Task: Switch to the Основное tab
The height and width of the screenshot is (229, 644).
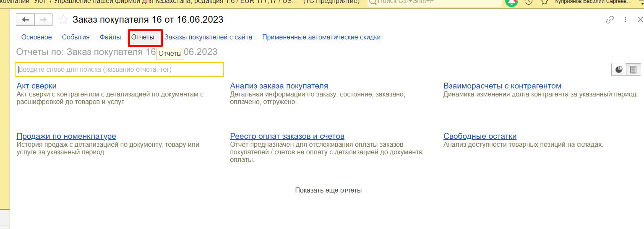Action: click(37, 37)
